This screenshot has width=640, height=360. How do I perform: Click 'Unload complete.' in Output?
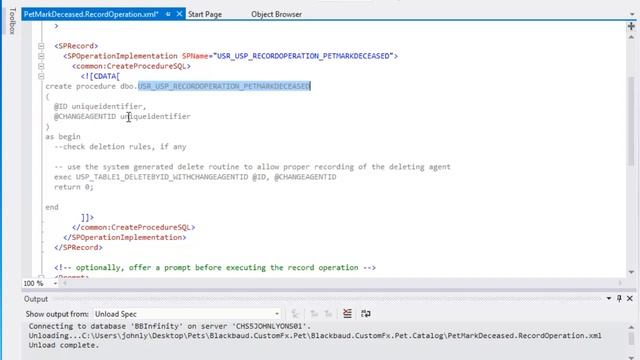(64, 345)
